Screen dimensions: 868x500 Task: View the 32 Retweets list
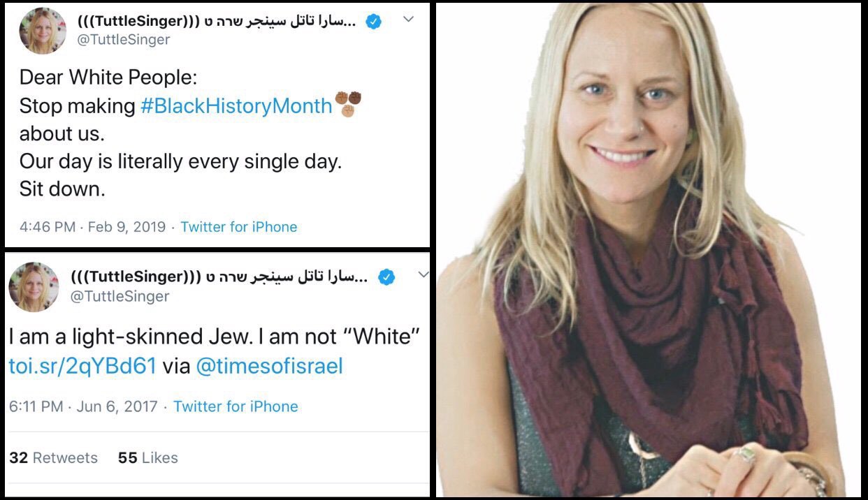pos(54,458)
